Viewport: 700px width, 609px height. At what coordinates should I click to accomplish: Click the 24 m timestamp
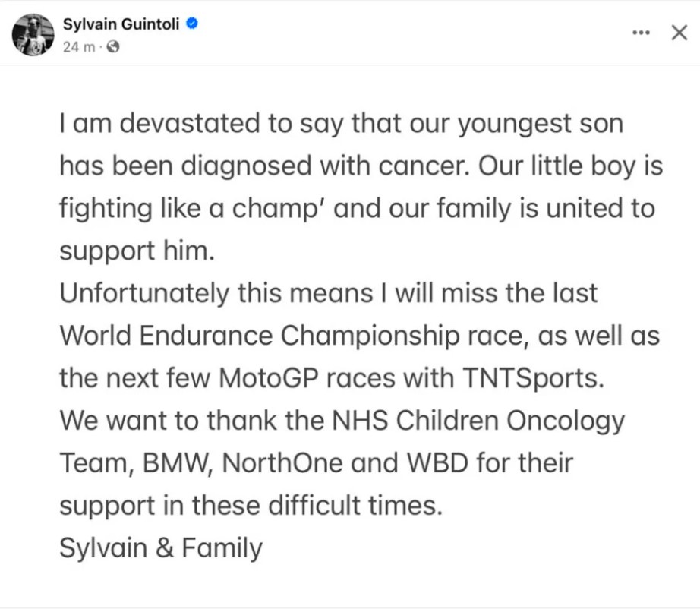[79, 46]
